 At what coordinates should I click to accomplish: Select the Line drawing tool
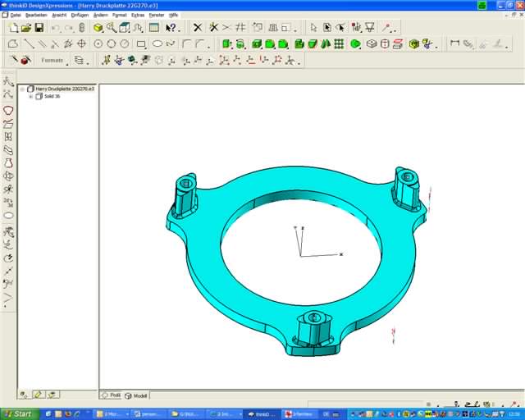coord(29,44)
